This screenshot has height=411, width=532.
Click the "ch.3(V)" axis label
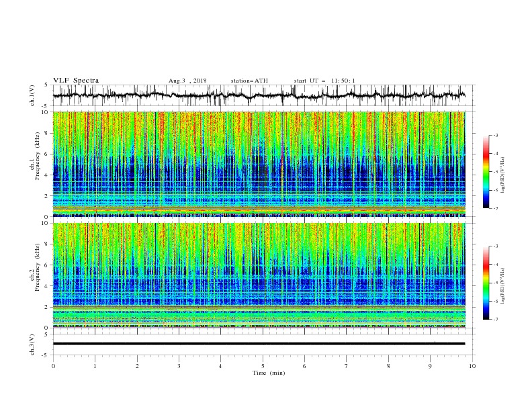coord(32,345)
